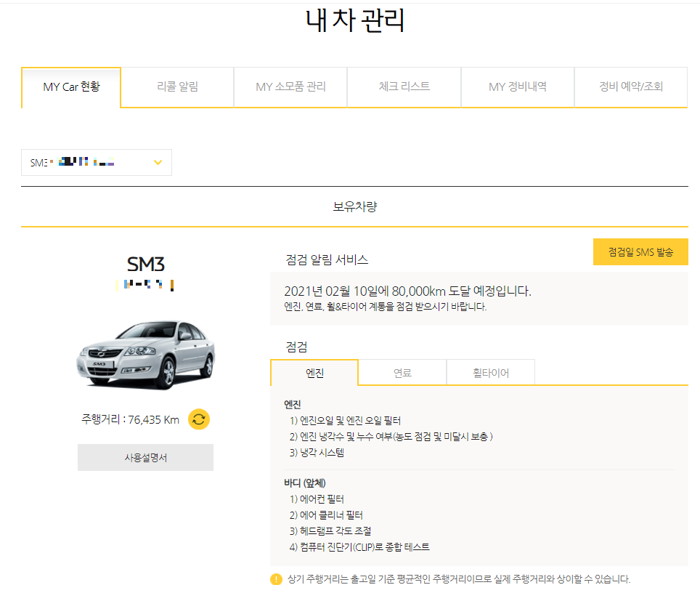Click the 바디 (앞체) subheading
The height and width of the screenshot is (593, 700).
click(x=305, y=483)
